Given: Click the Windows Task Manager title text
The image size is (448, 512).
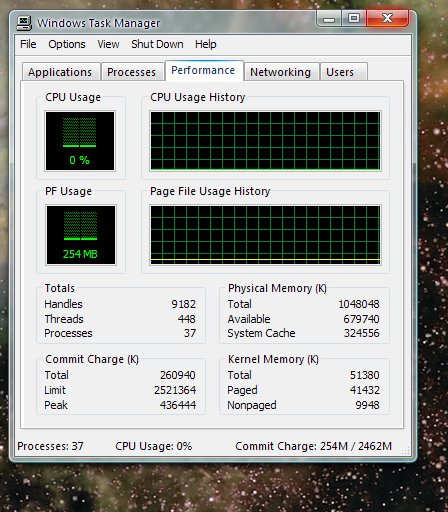Looking at the screenshot, I should pyautogui.click(x=99, y=23).
